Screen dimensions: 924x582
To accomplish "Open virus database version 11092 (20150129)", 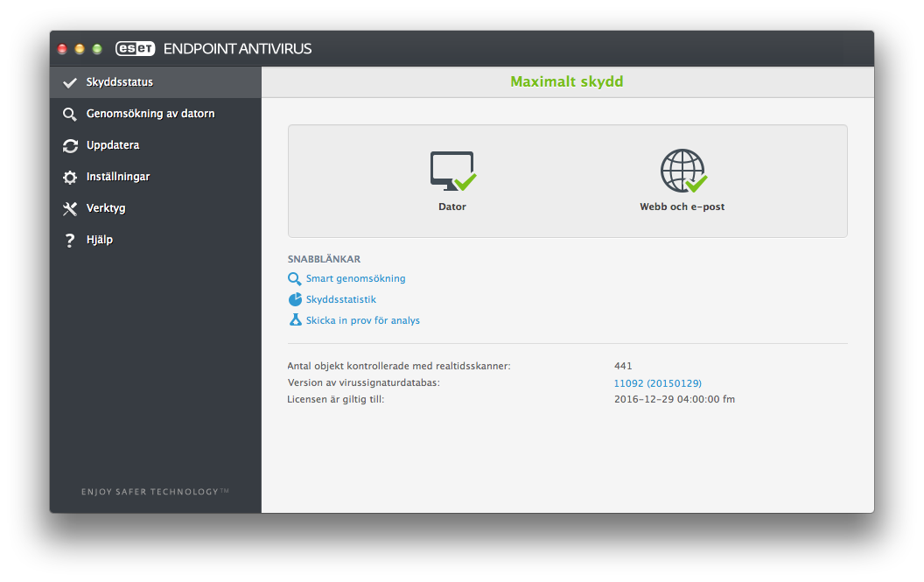I will (658, 383).
